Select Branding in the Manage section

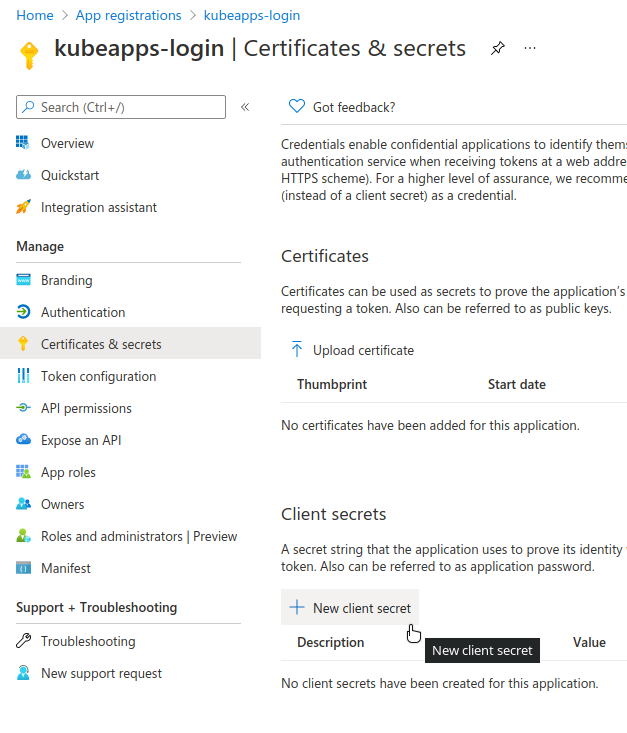(66, 280)
